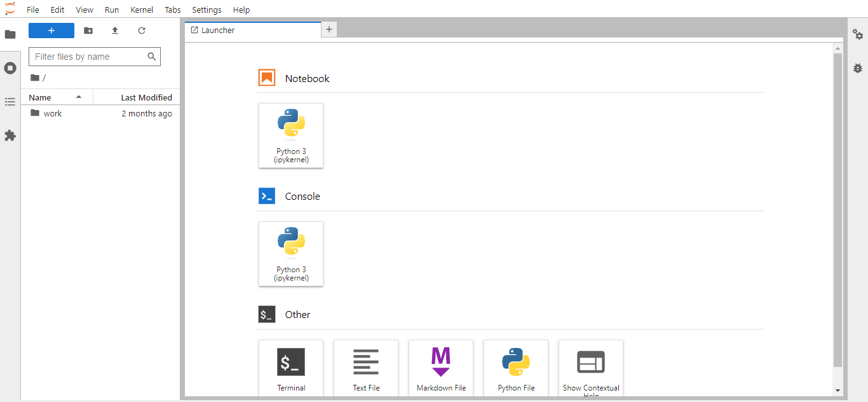Open the Kernel menu
Screen dimensions: 868x402
142,10
